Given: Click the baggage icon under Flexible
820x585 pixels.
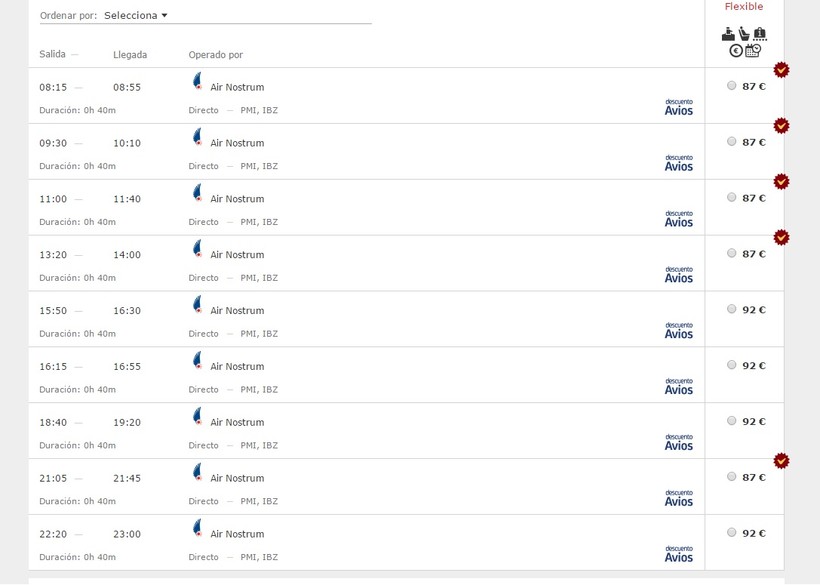Looking at the screenshot, I should tap(760, 34).
